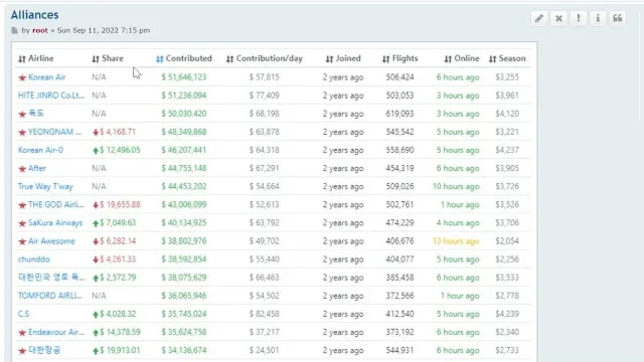Click the post information icon
Screen dimensions: 644x362
(x=598, y=19)
